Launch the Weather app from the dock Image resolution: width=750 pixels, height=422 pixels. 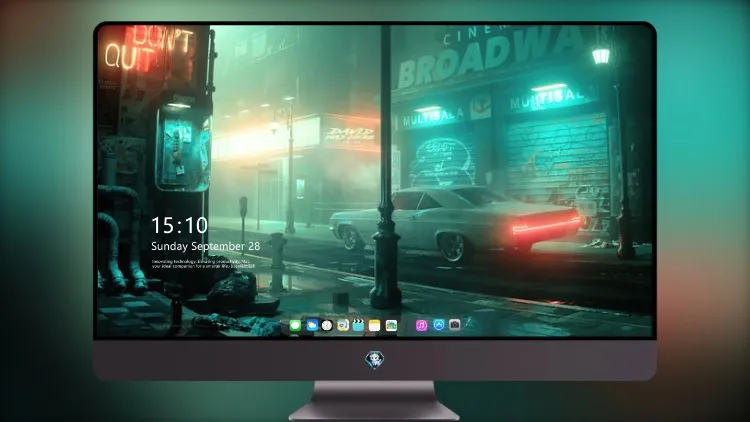(312, 325)
